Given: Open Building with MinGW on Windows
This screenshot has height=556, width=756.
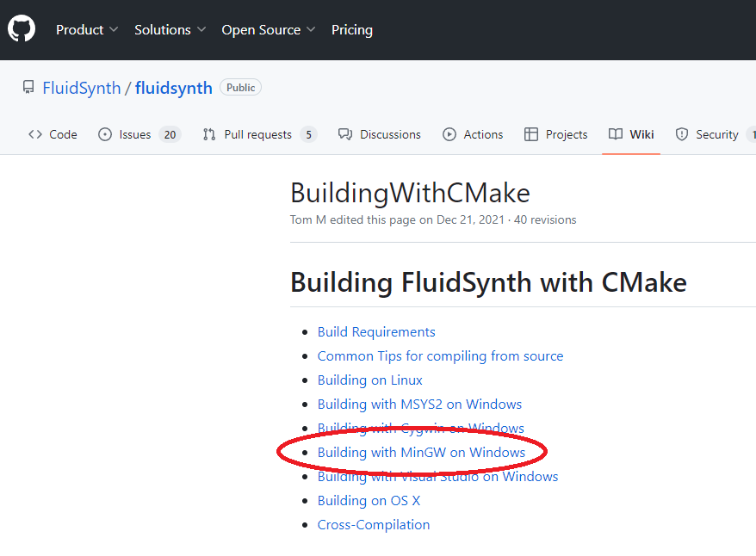Looking at the screenshot, I should point(421,453).
